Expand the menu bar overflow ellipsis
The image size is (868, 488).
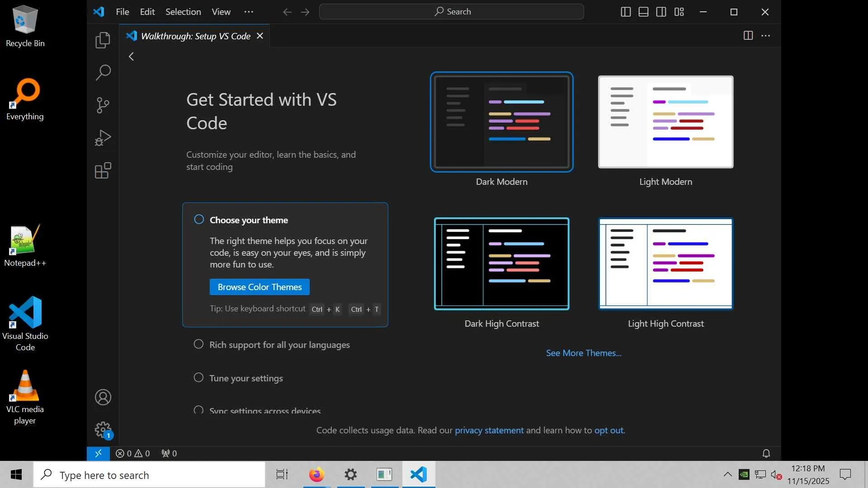[249, 12]
